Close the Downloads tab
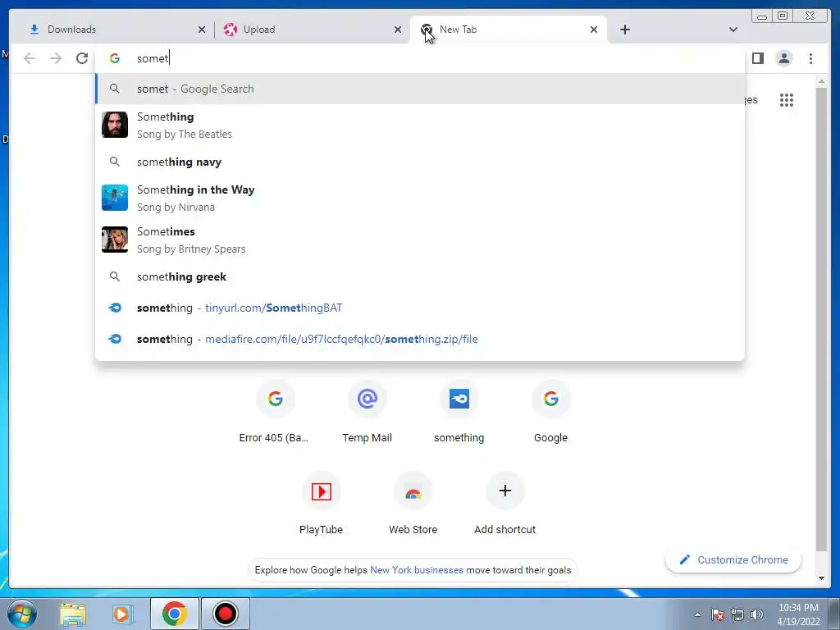840x630 pixels. tap(202, 30)
